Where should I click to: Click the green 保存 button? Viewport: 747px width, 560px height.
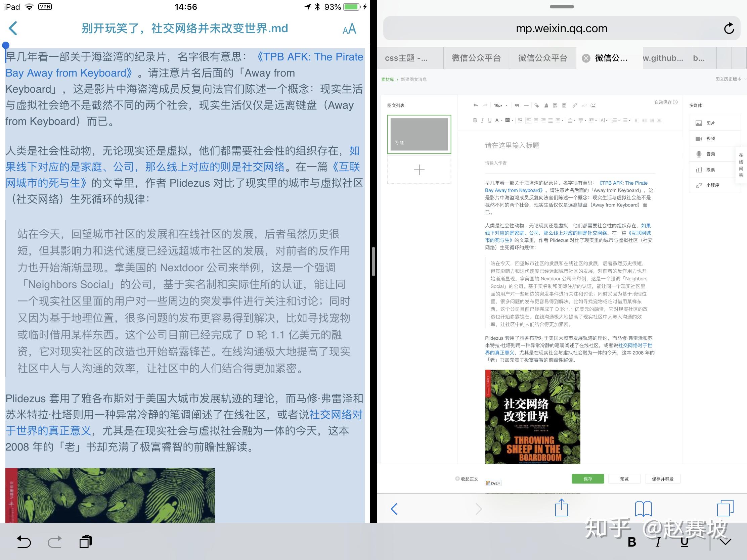587,479
